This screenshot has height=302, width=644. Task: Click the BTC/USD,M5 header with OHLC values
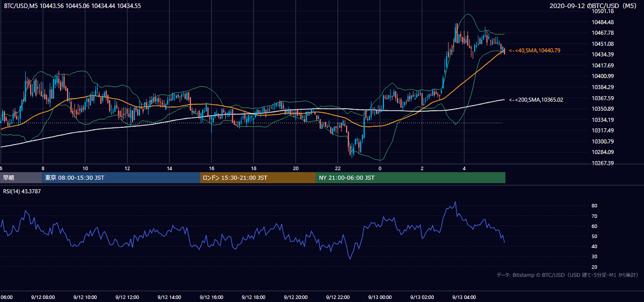click(x=72, y=6)
